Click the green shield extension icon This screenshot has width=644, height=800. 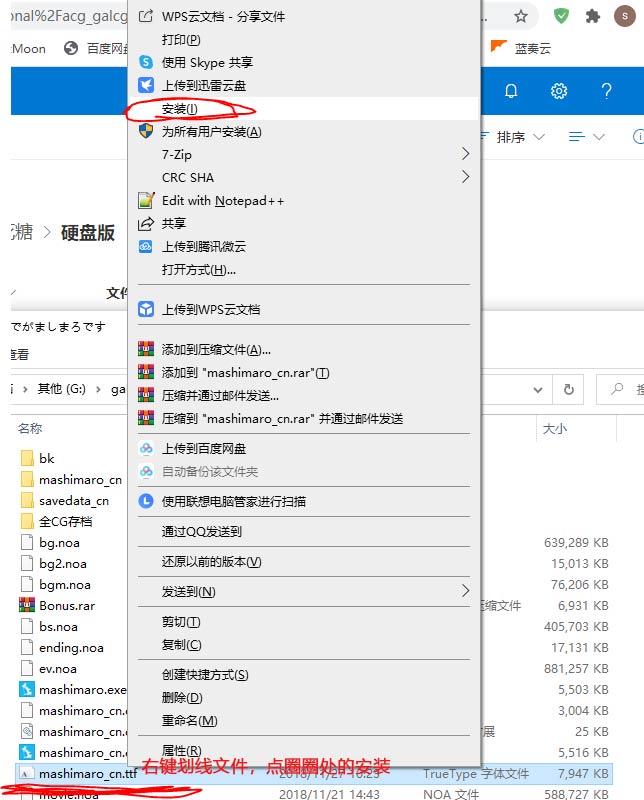561,16
